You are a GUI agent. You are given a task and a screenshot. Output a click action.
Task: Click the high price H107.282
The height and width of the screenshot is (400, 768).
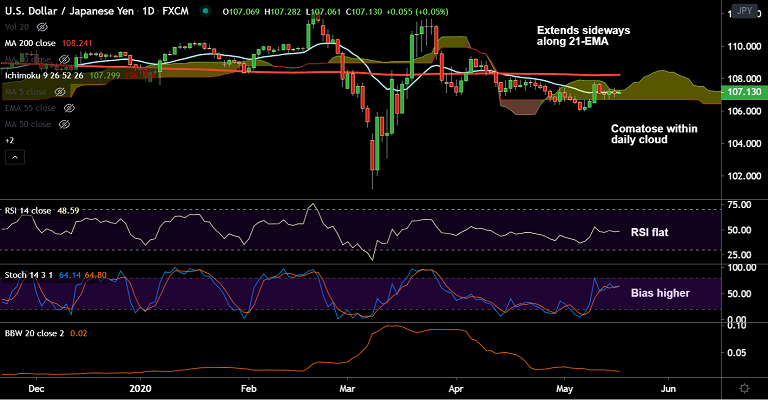283,11
